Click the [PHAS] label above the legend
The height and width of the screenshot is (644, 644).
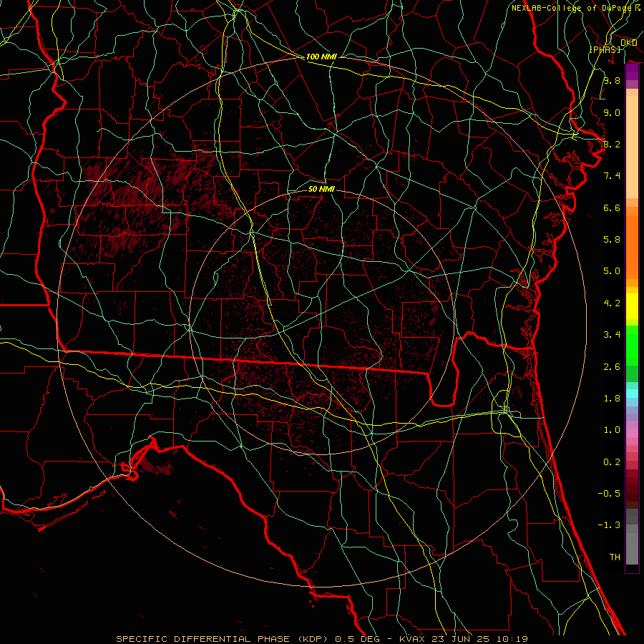tap(605, 49)
